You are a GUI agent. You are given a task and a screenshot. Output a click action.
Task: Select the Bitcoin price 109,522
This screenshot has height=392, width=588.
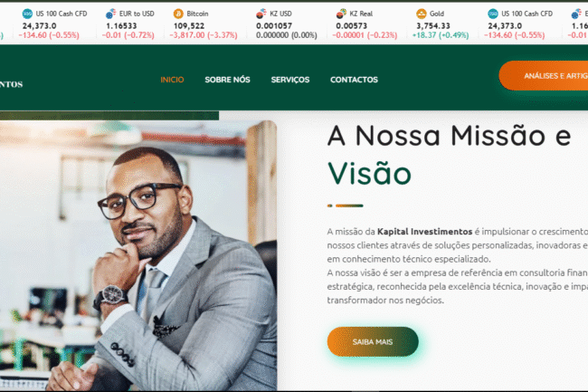(189, 26)
